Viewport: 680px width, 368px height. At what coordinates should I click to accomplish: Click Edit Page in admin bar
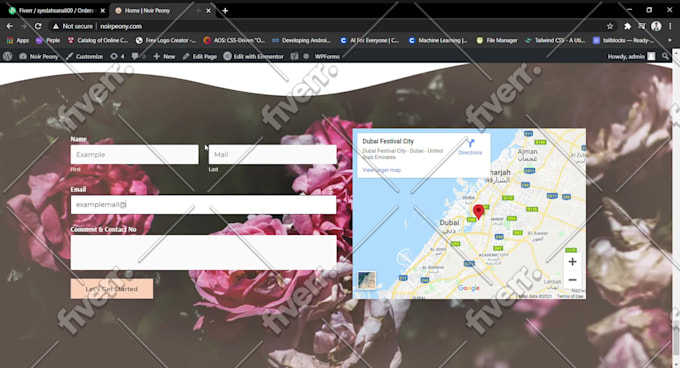pos(199,56)
